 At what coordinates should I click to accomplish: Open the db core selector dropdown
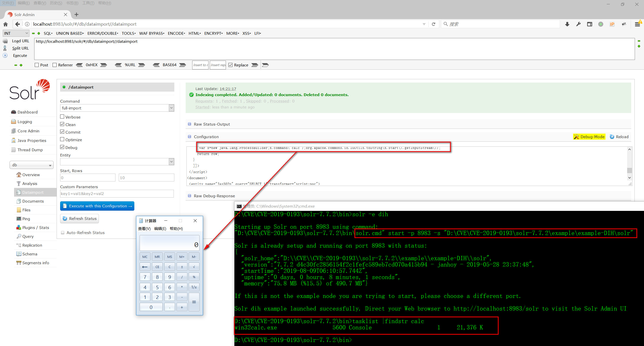[31, 165]
